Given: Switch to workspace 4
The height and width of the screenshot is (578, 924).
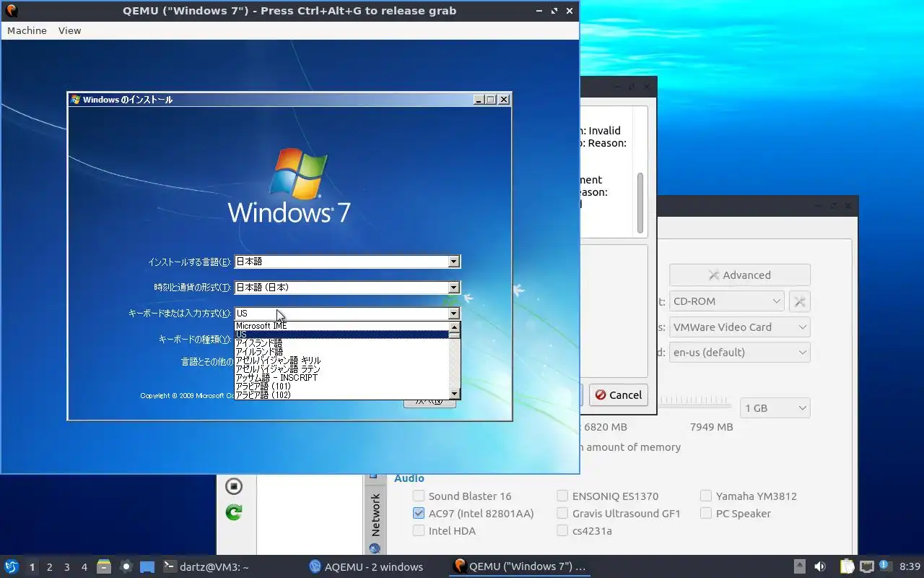Looking at the screenshot, I should click(84, 567).
